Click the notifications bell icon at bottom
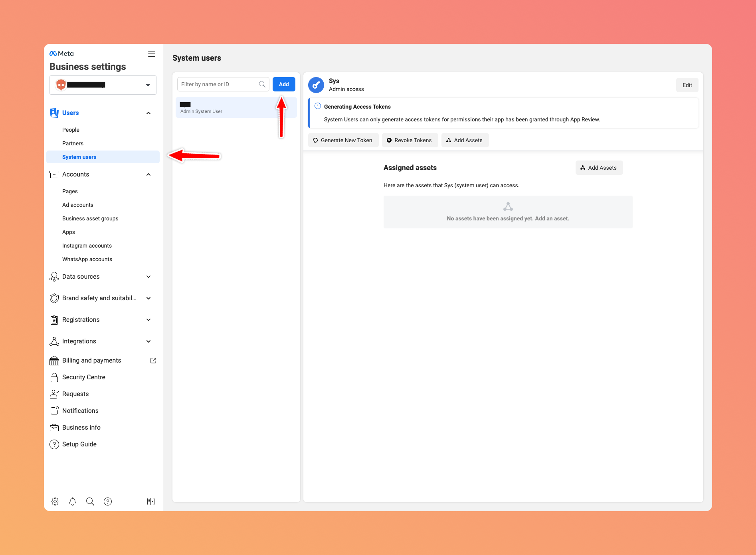The image size is (756, 555). coord(73,501)
